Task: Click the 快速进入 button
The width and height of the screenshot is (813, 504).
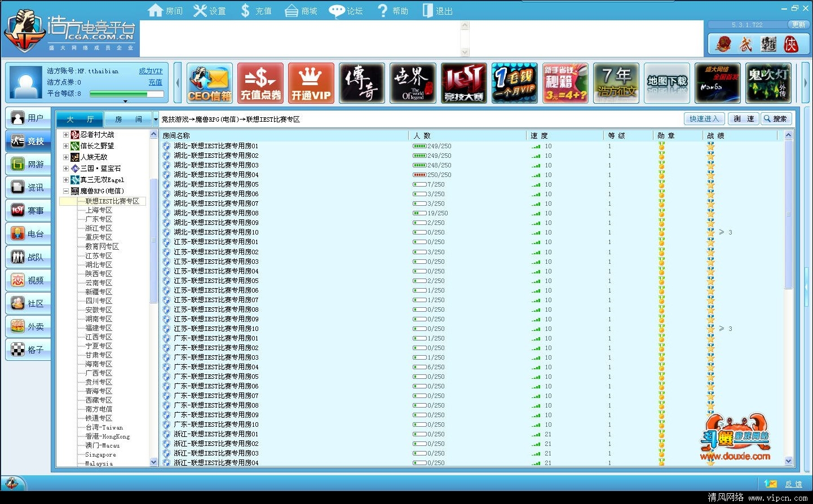Action: (704, 119)
